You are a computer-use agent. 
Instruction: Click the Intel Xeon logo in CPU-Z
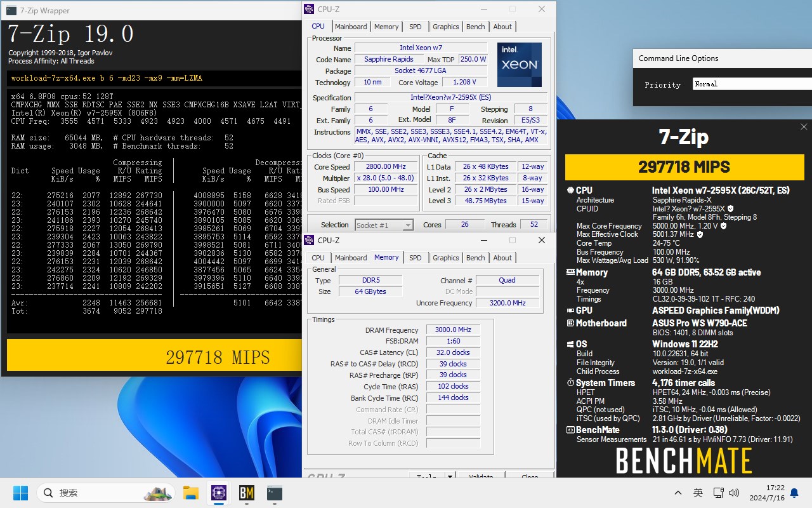pyautogui.click(x=520, y=65)
